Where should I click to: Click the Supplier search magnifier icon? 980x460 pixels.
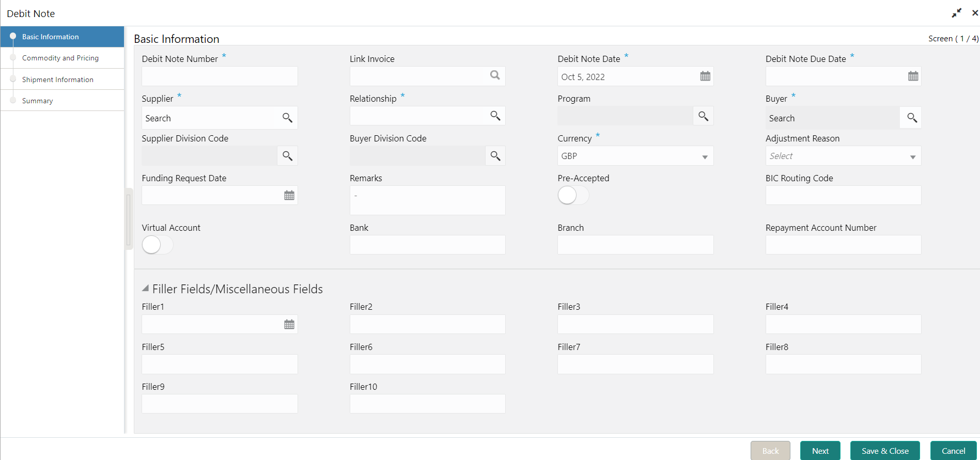coord(288,118)
